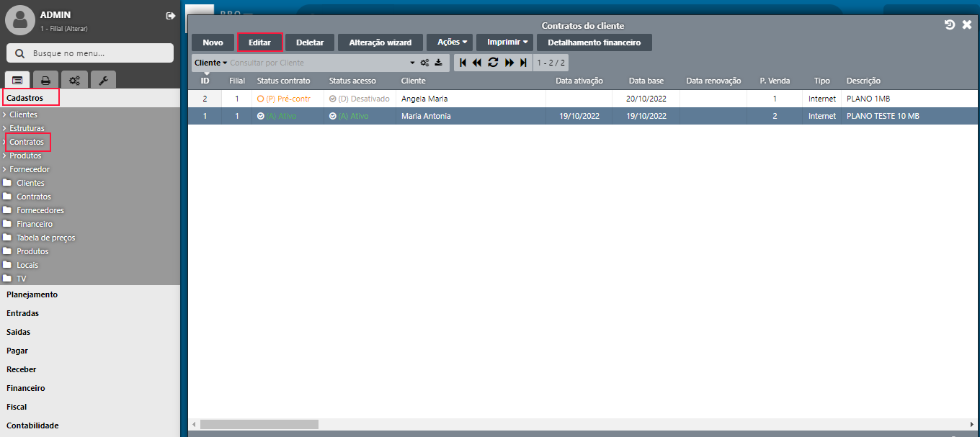
Task: Click the refresh icon in the pagination bar
Action: [x=493, y=63]
